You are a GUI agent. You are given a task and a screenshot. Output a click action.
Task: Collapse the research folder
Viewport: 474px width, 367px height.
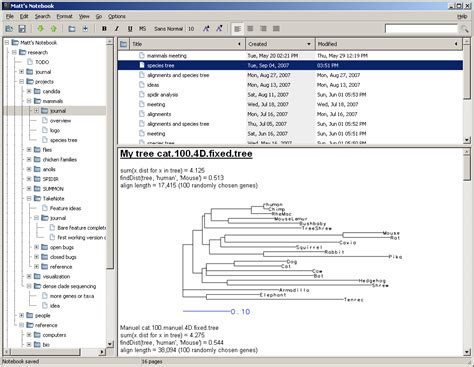coord(14,52)
